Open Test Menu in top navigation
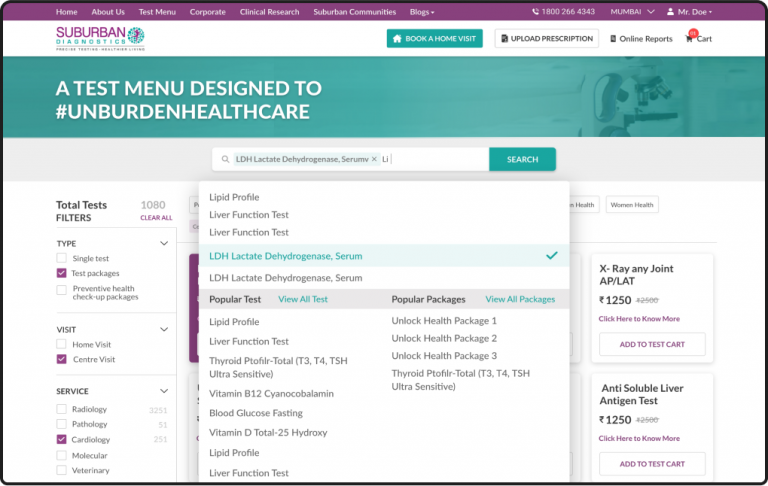 coord(157,12)
